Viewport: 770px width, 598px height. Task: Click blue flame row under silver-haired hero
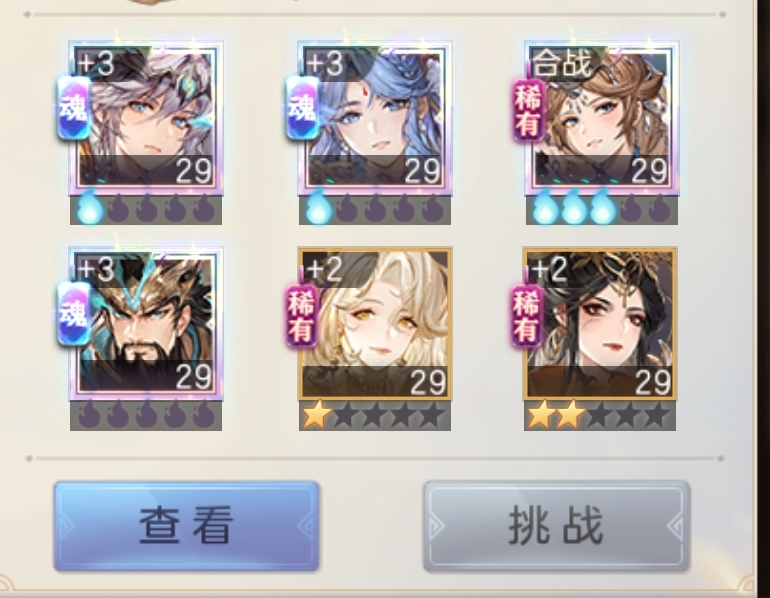click(146, 210)
